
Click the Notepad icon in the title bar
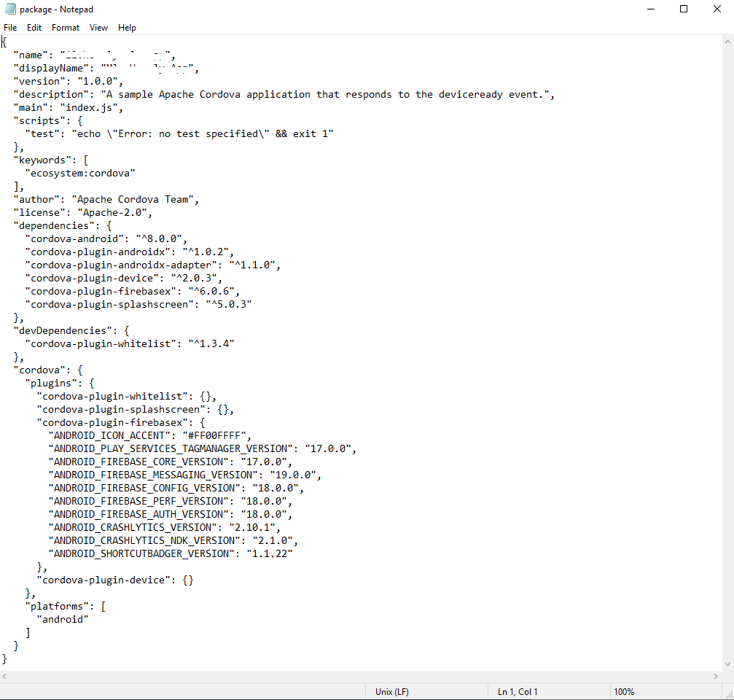click(9, 9)
